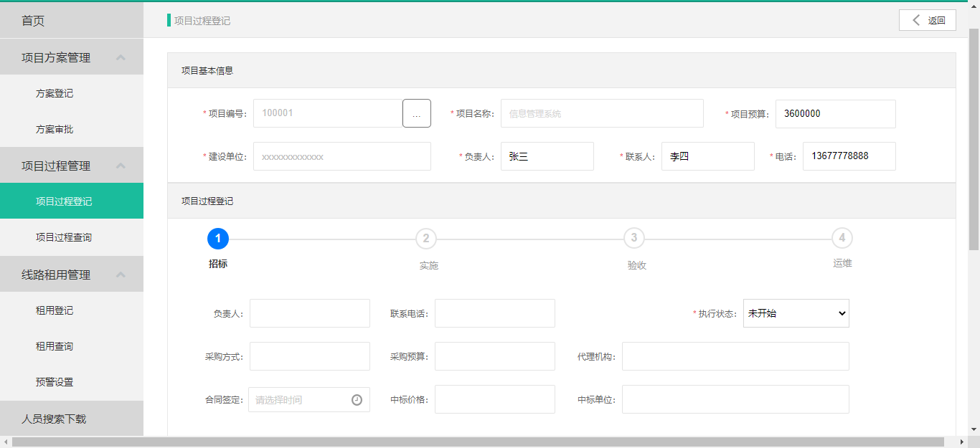The image size is (980, 448).
Task: Click the 负责人 field containing 张三
Action: pyautogui.click(x=547, y=156)
